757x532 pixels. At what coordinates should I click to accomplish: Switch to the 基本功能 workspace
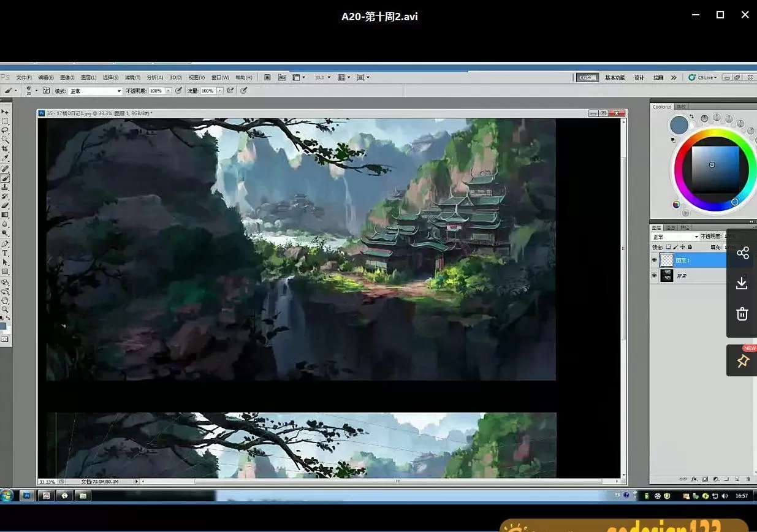coord(615,78)
